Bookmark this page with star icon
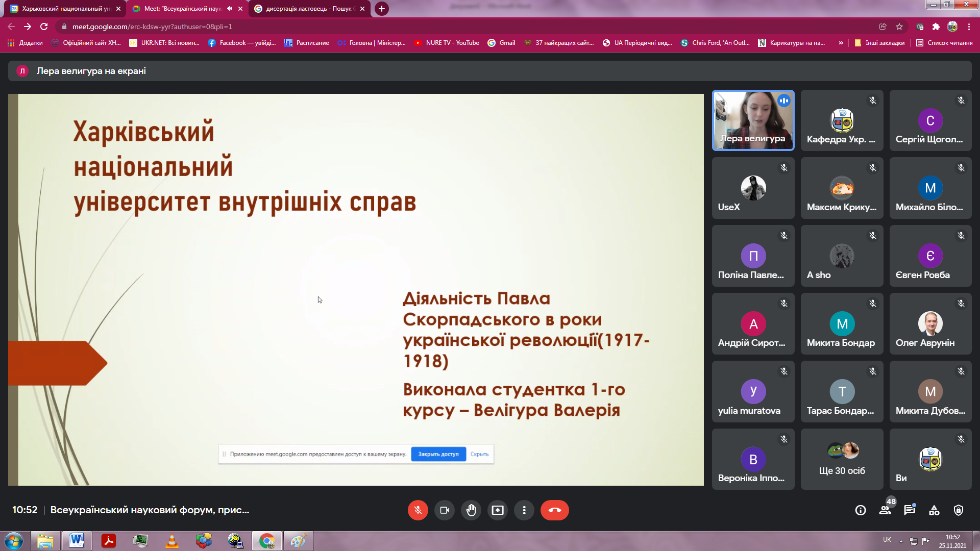Viewport: 980px width, 551px height. [899, 27]
